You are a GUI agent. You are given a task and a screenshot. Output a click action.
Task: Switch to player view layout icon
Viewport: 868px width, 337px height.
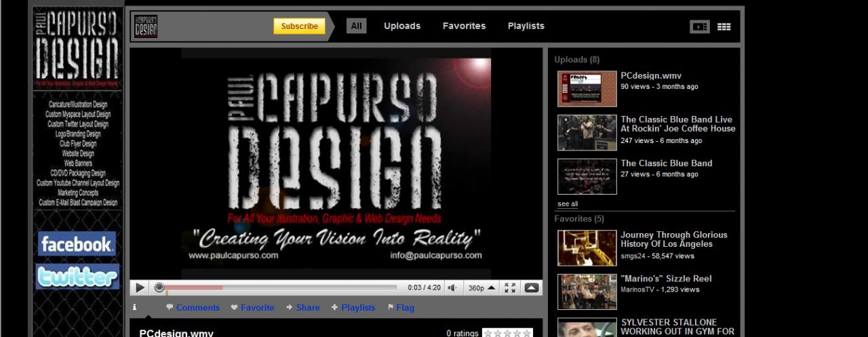coord(699,26)
